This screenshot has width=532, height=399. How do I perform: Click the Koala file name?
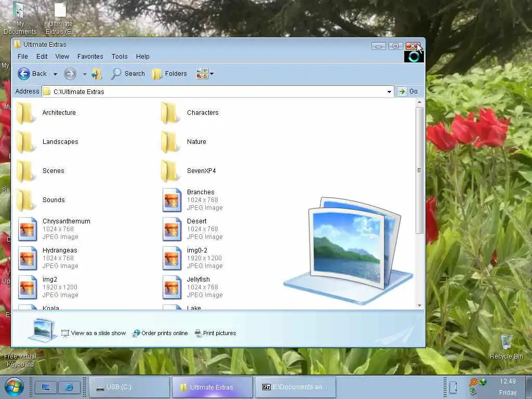[x=51, y=308]
